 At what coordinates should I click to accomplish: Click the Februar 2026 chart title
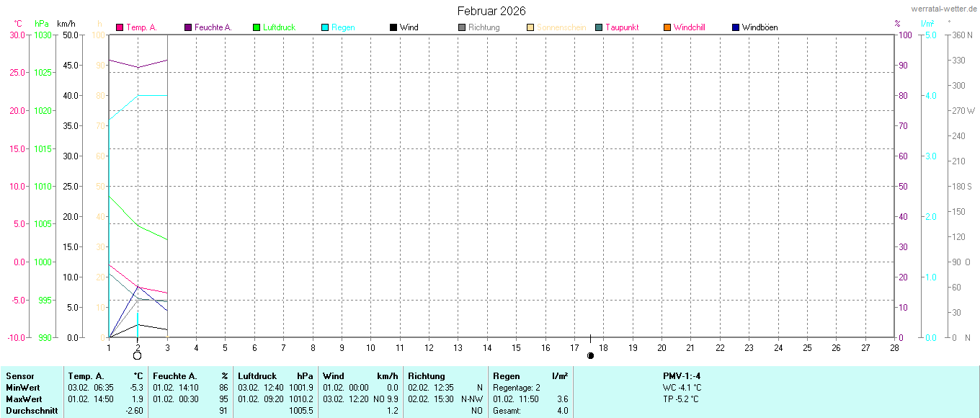pos(491,11)
